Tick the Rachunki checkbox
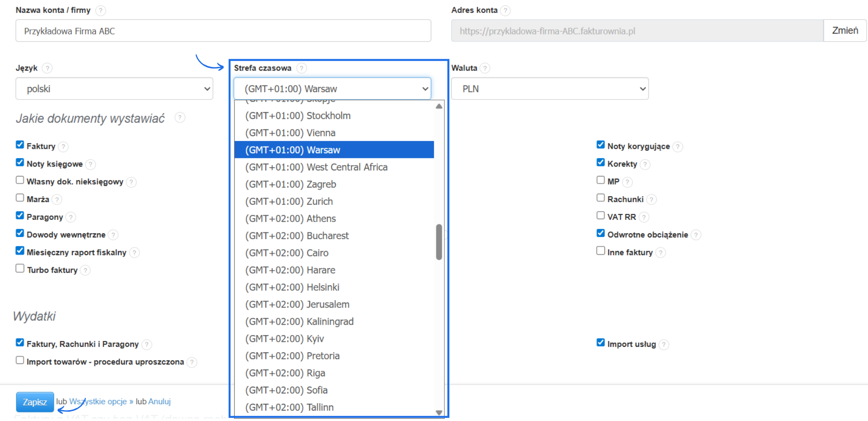Viewport: 868px width, 421px height. (x=600, y=198)
